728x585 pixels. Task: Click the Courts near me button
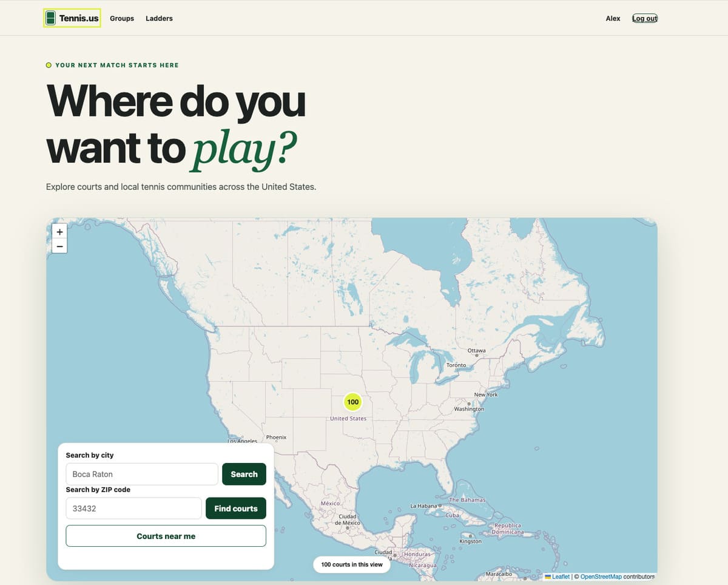click(166, 536)
